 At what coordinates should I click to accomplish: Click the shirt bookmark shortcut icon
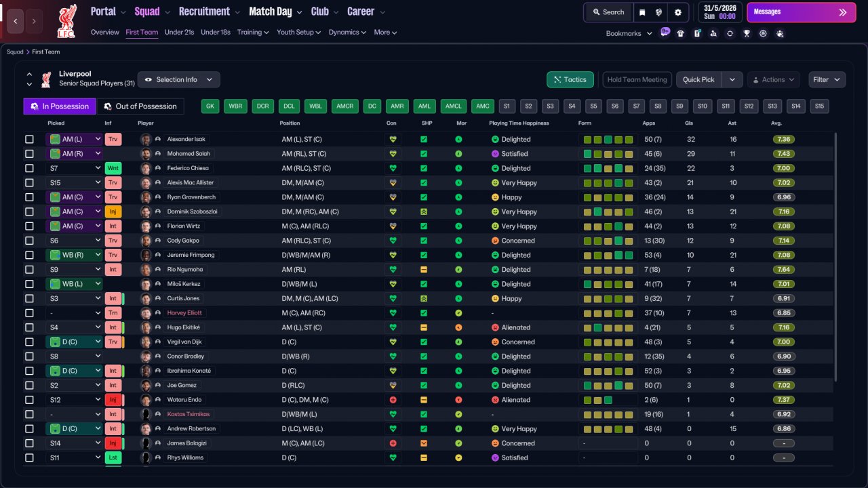[680, 33]
